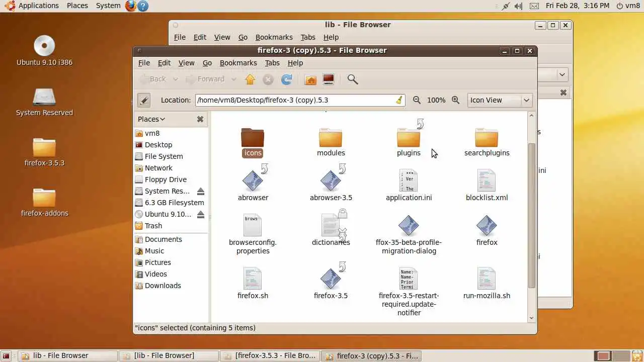This screenshot has height=362, width=644.
Task: Open the view dropdown in lib window
Action: (x=562, y=74)
